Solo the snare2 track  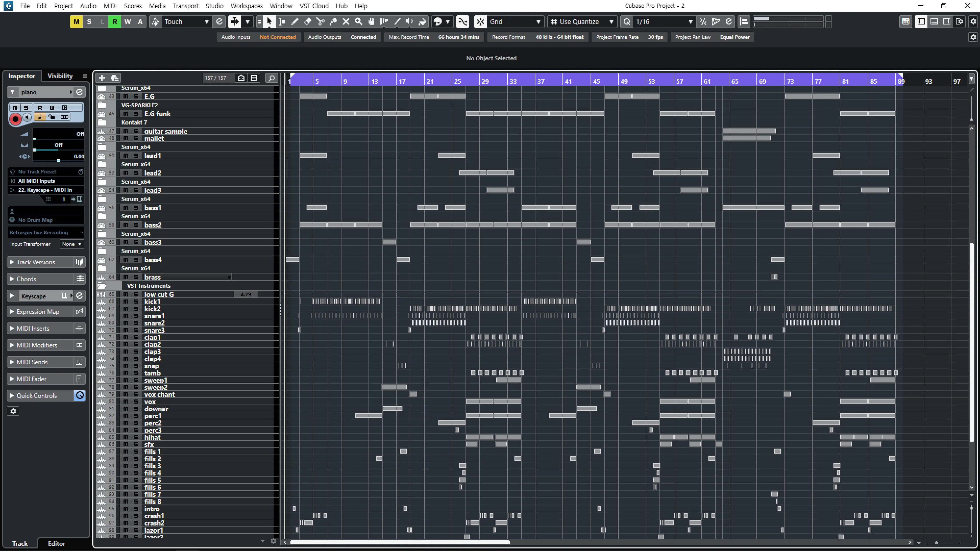pyautogui.click(x=136, y=323)
